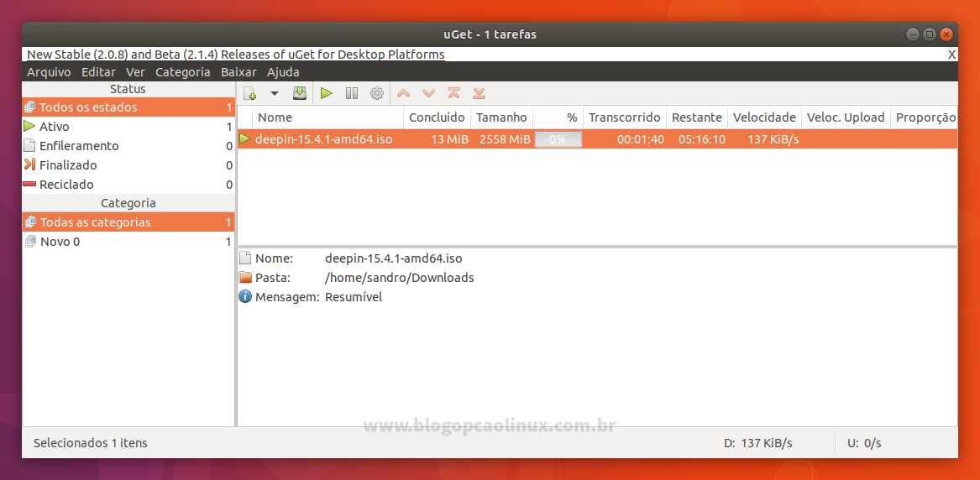980x480 pixels.
Task: Move download to bottom icon
Action: tap(479, 94)
